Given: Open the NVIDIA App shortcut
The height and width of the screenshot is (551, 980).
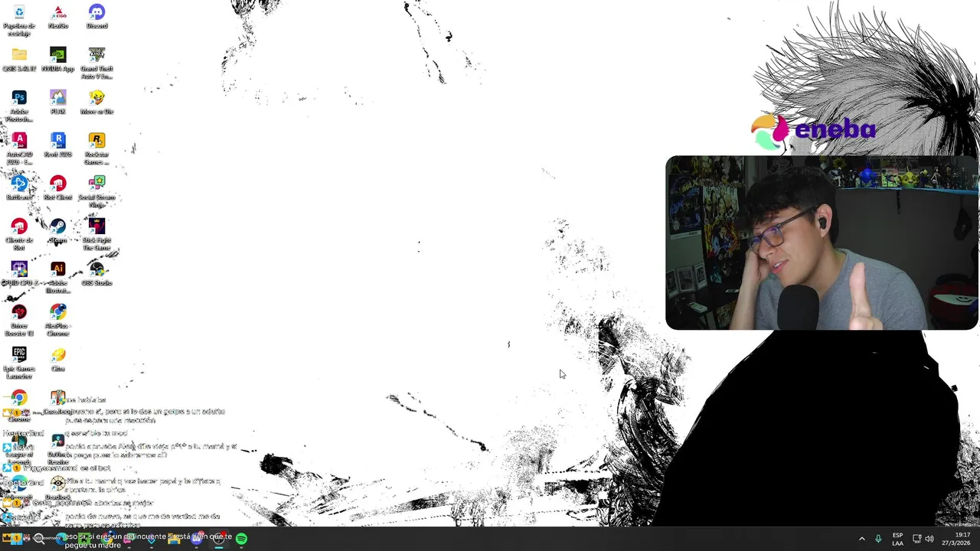Looking at the screenshot, I should coord(58,60).
